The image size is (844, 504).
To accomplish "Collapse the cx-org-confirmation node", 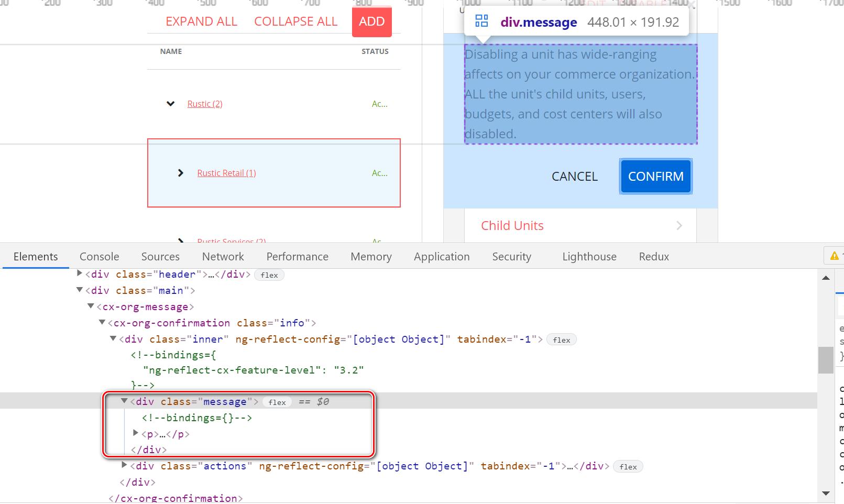I will pyautogui.click(x=102, y=322).
